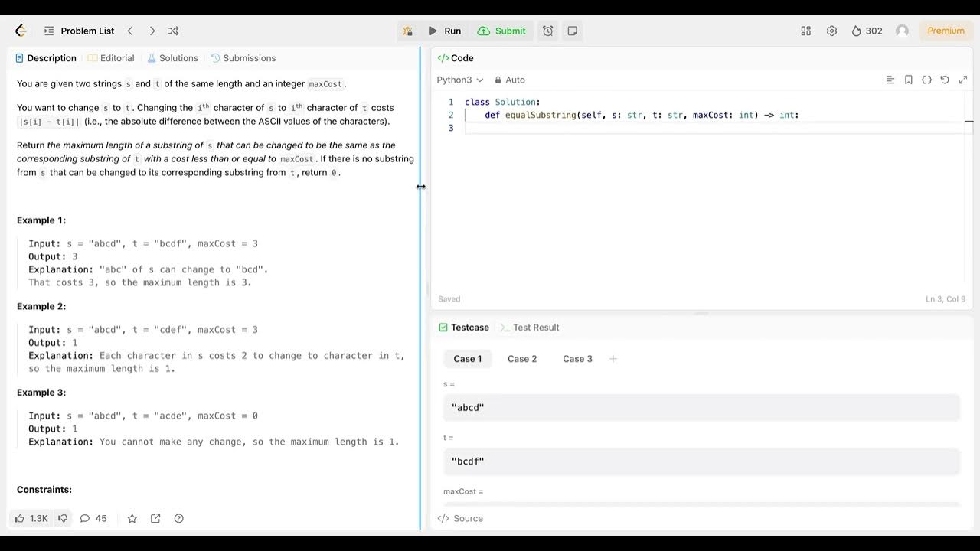
Task: Click the Code panel header
Action: [x=456, y=58]
